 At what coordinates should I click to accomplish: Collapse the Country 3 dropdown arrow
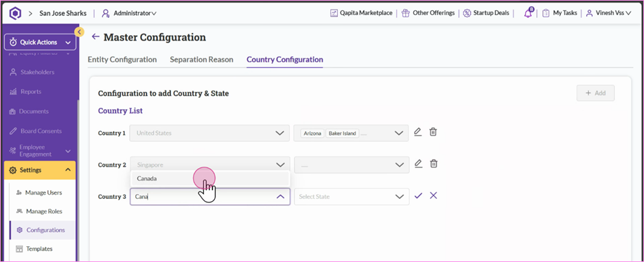281,197
